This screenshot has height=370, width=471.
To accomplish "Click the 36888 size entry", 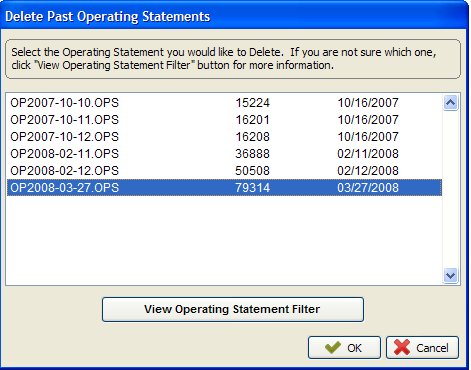I will [252, 154].
